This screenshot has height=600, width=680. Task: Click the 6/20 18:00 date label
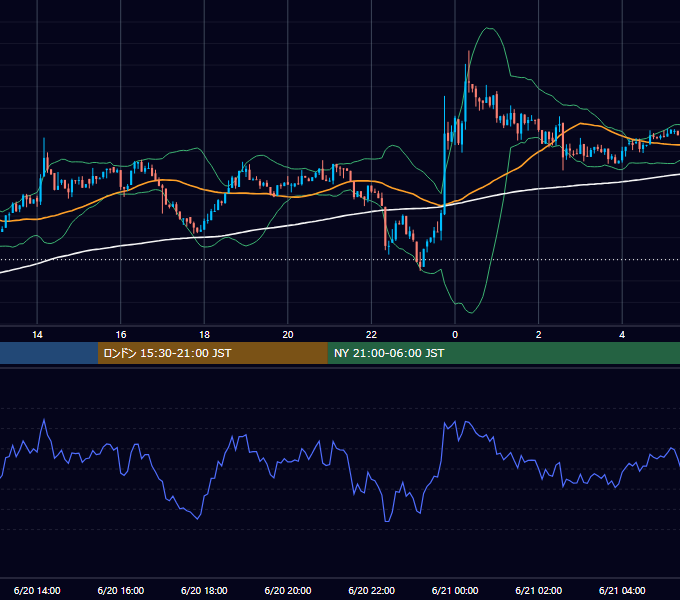(x=204, y=590)
